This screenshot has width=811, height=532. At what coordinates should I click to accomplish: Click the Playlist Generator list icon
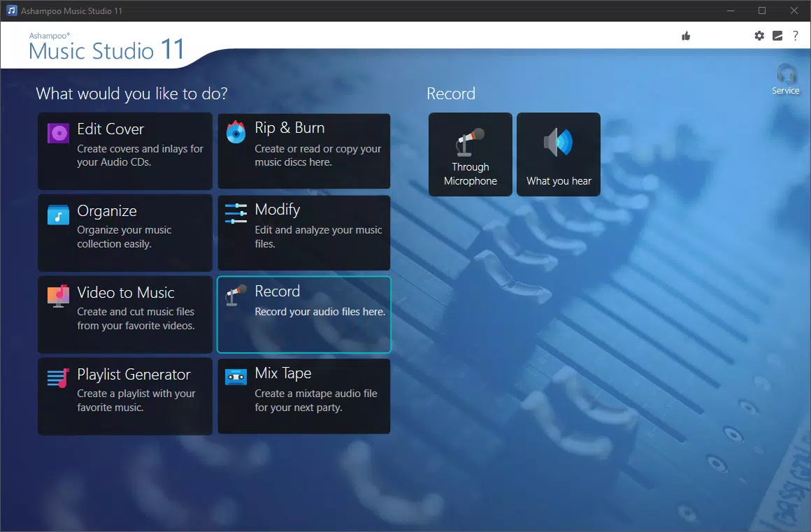tap(59, 378)
